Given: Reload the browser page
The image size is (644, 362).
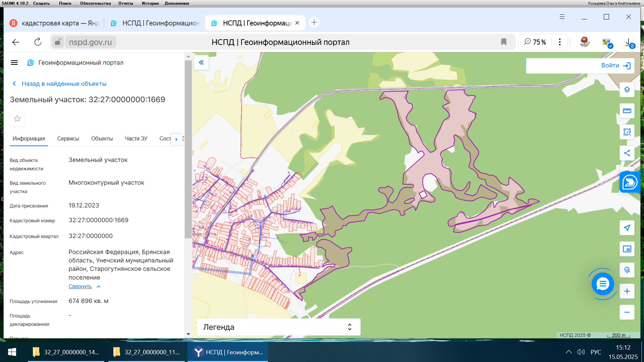Looking at the screenshot, I should point(38,42).
